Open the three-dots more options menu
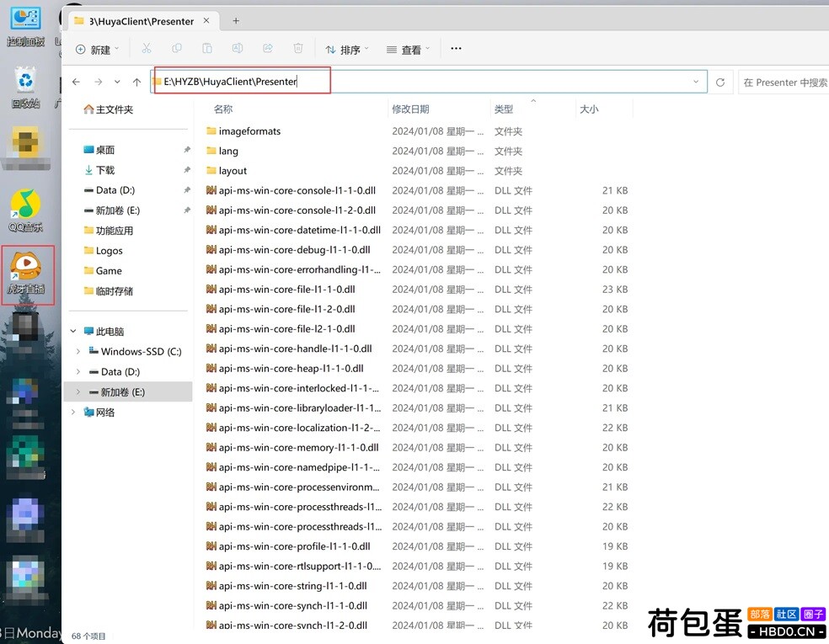 click(456, 49)
